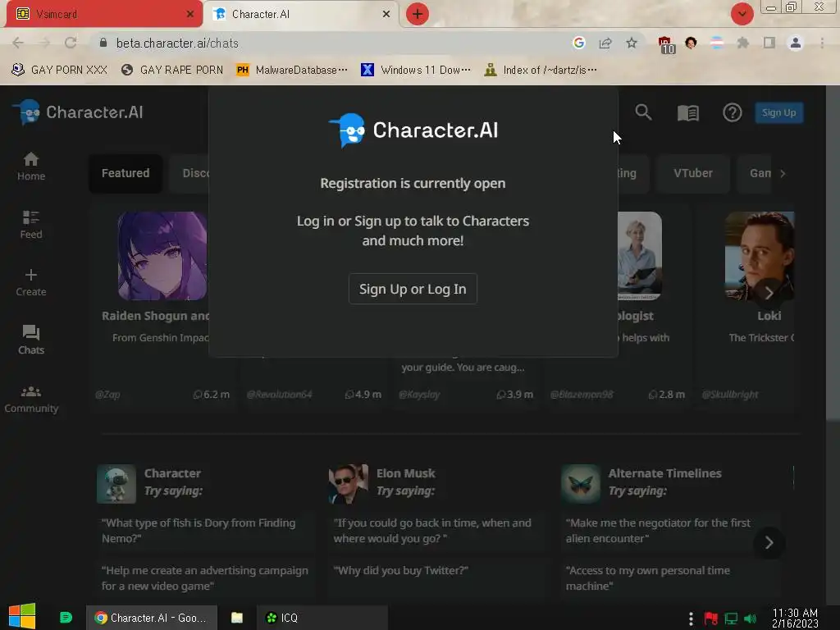Open Index of /~dartz/is bookmark
Screen dimensions: 840x630
click(541, 71)
